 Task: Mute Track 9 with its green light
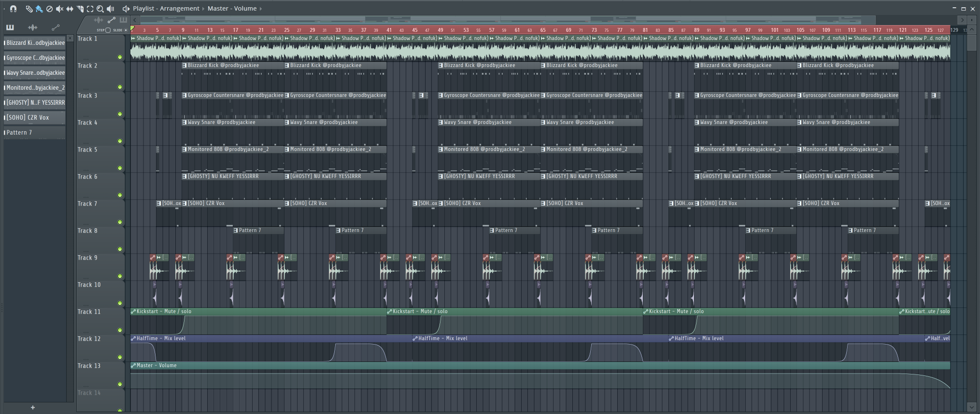click(x=120, y=276)
